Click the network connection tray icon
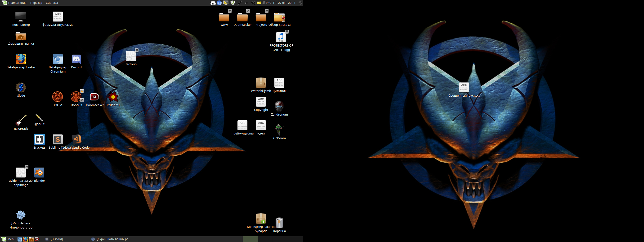This screenshot has width=644, height=242. [x=240, y=3]
